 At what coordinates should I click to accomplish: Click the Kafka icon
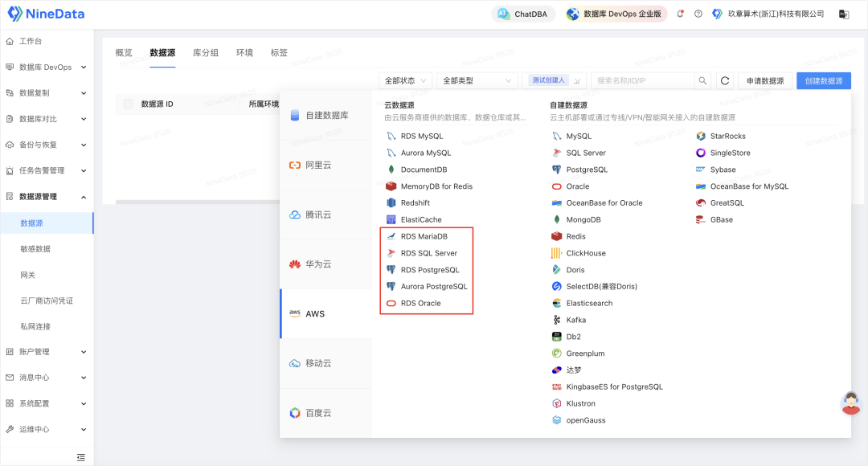click(x=556, y=320)
